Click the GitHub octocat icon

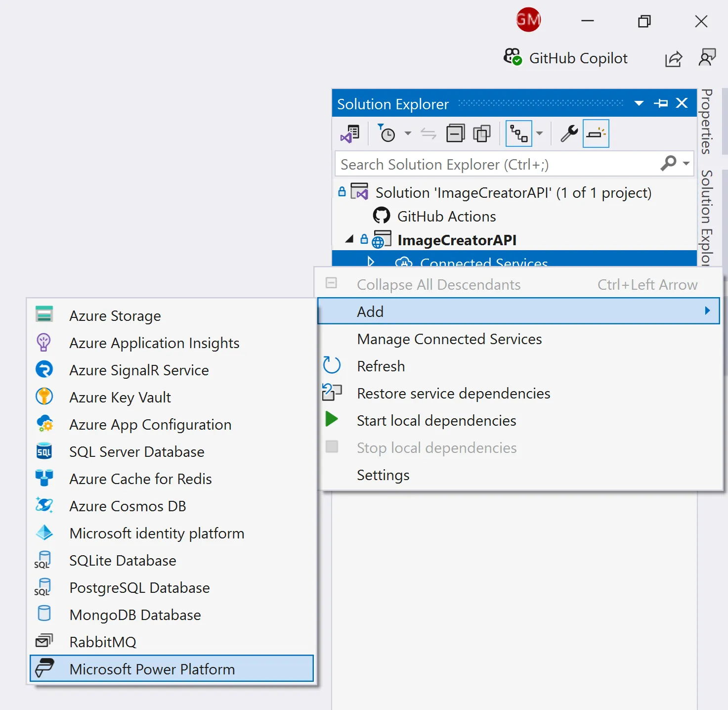tap(381, 216)
